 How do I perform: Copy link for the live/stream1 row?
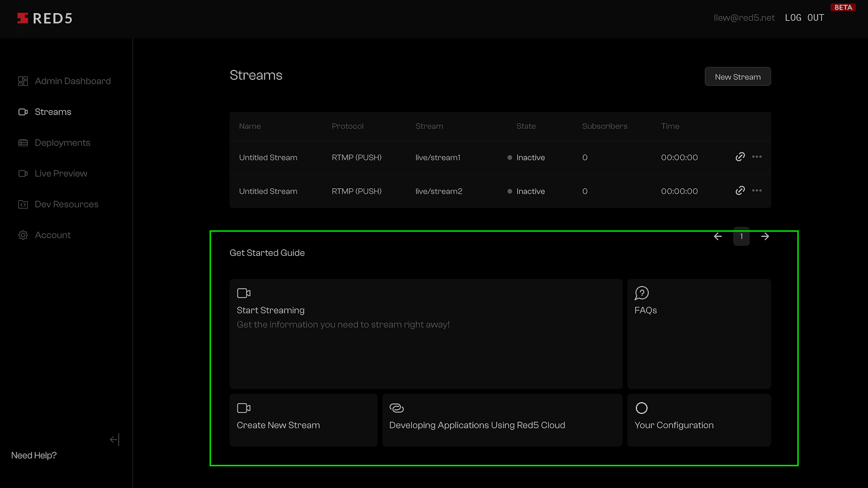740,157
